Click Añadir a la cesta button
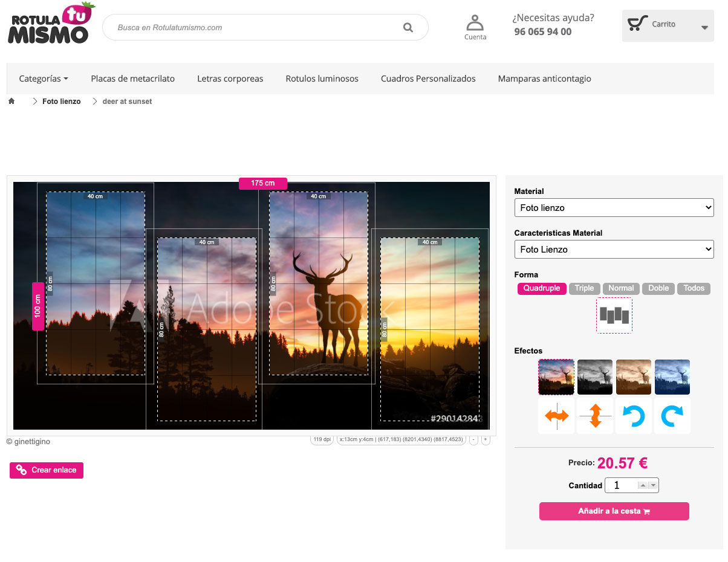Screen dimensions: 728x562 (614, 511)
